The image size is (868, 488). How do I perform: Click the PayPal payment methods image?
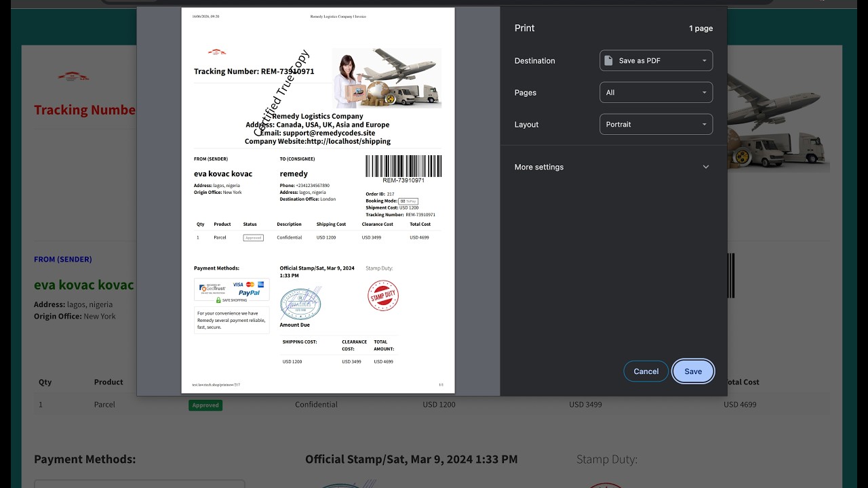tap(231, 291)
